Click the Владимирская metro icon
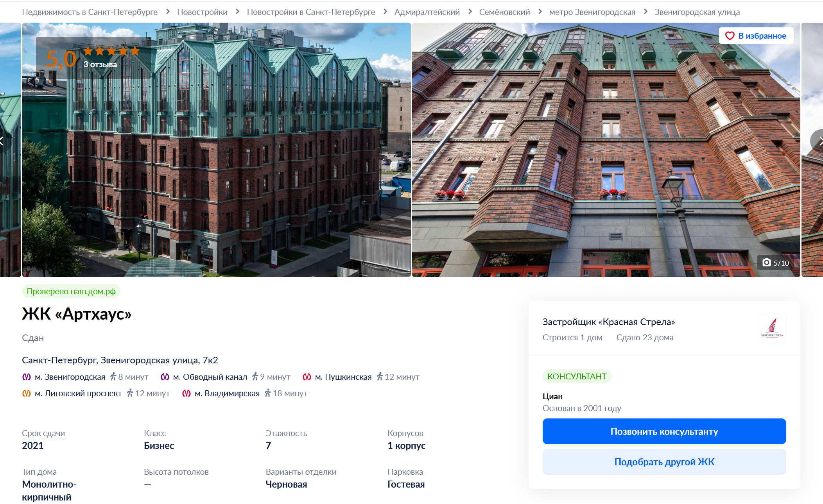823x504 pixels. (x=186, y=393)
